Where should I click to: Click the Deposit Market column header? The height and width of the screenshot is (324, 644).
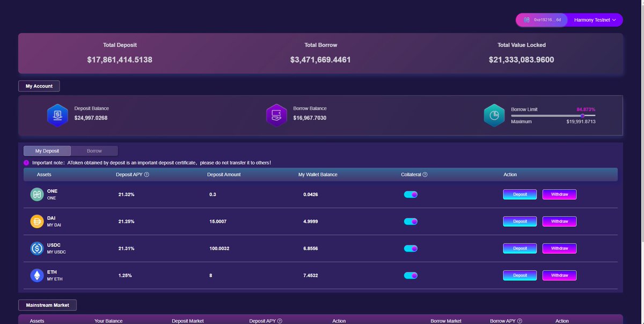tap(188, 321)
